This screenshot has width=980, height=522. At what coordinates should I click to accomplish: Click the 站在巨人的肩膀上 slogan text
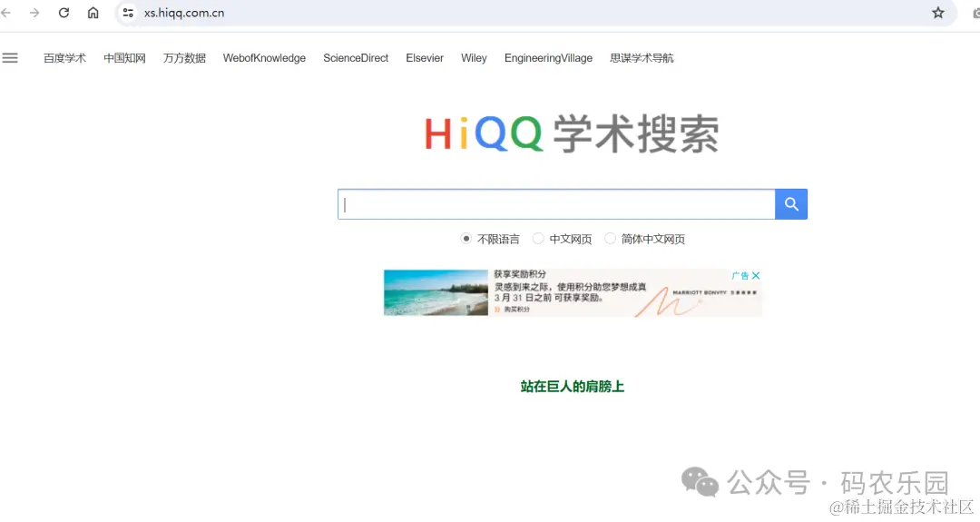[573, 387]
